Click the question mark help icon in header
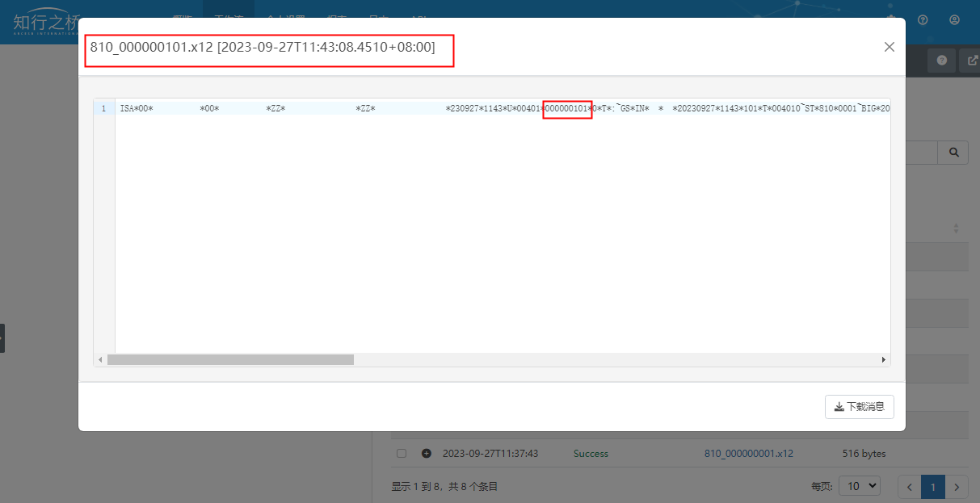This screenshot has height=503, width=980. 923,19
